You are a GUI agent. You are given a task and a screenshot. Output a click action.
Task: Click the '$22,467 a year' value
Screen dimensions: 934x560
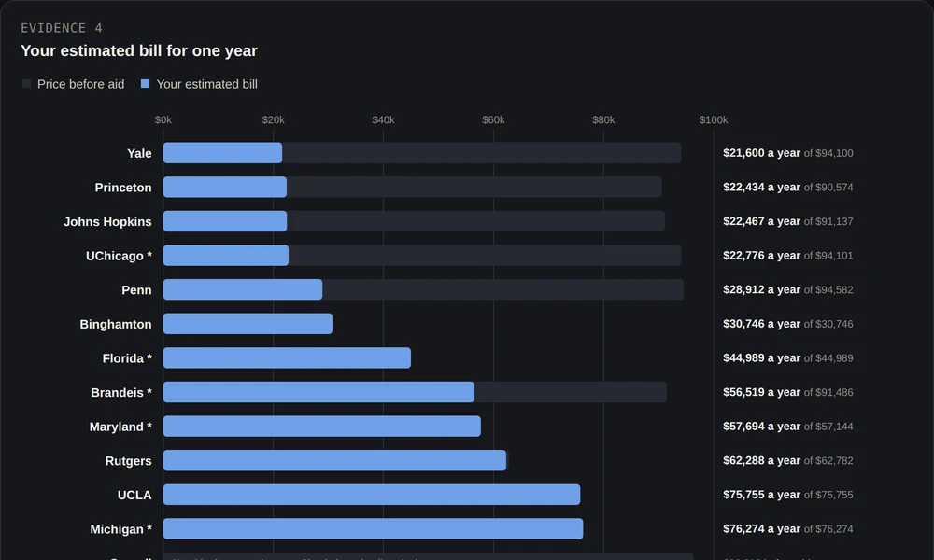click(x=762, y=221)
